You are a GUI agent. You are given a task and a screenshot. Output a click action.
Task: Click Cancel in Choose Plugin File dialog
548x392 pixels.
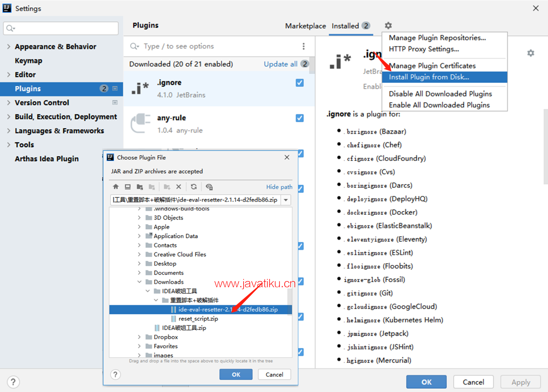point(274,375)
